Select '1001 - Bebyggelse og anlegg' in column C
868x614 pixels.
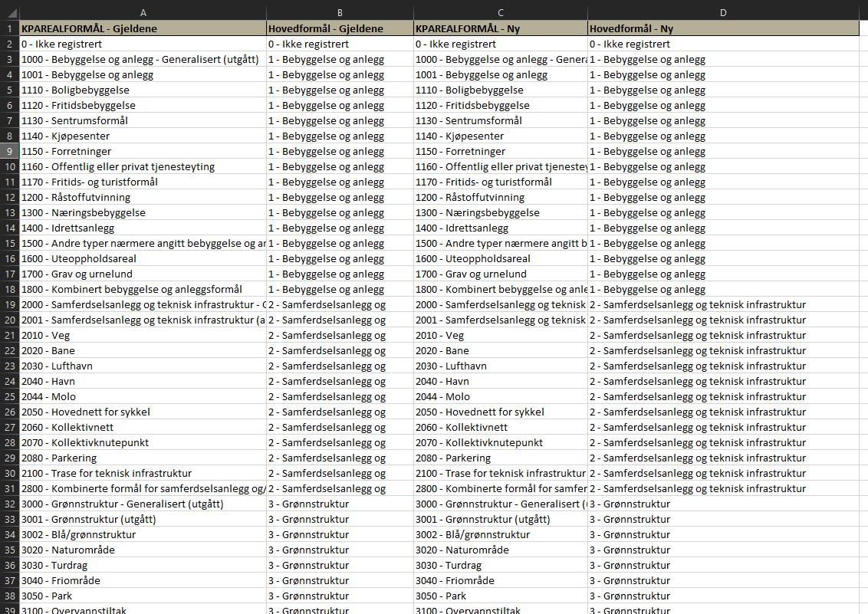click(501, 74)
